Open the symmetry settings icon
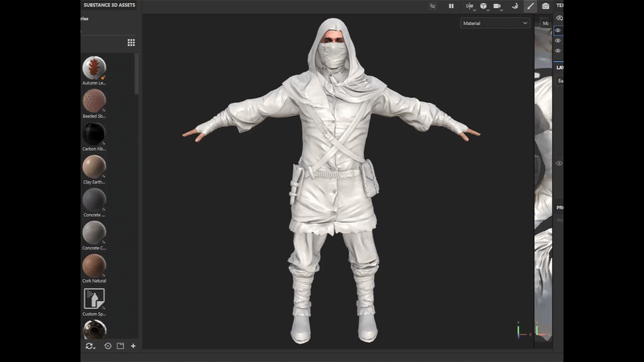This screenshot has height=362, width=644. [469, 6]
